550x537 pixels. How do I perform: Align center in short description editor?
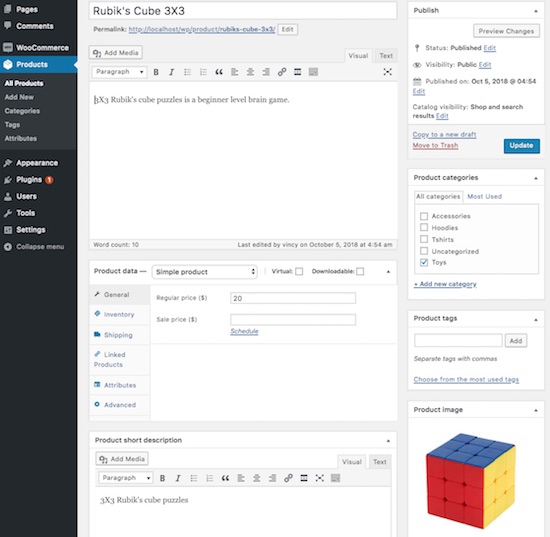[x=257, y=478]
